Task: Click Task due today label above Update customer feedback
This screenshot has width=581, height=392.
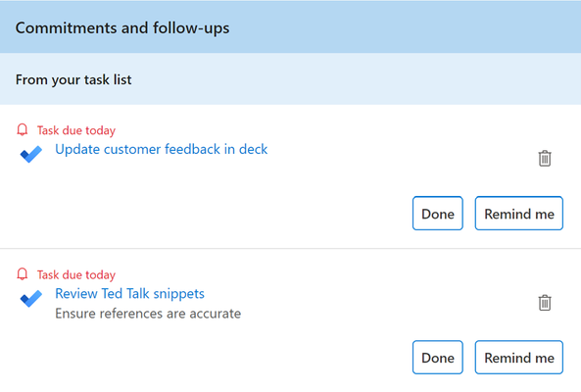Action: [x=76, y=130]
